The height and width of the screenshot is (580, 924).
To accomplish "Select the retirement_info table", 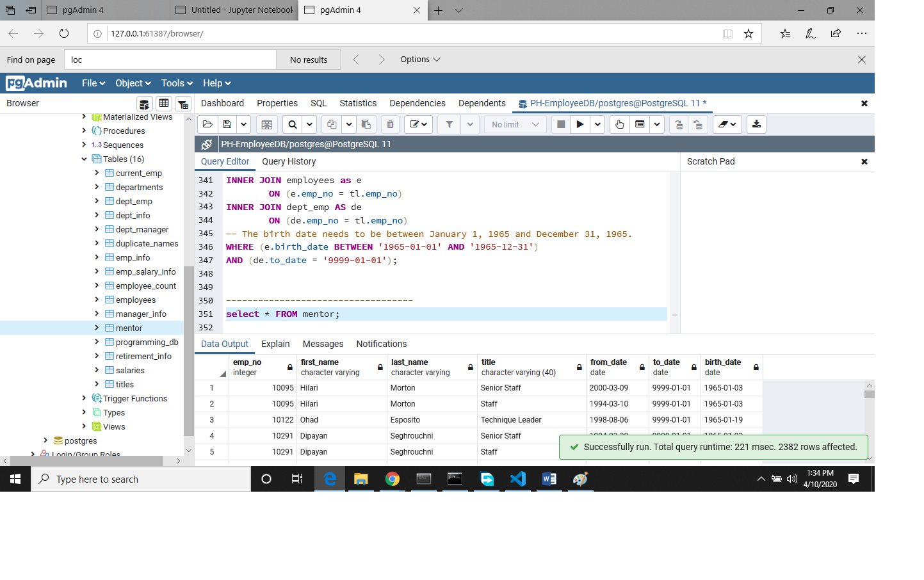I will pyautogui.click(x=143, y=356).
